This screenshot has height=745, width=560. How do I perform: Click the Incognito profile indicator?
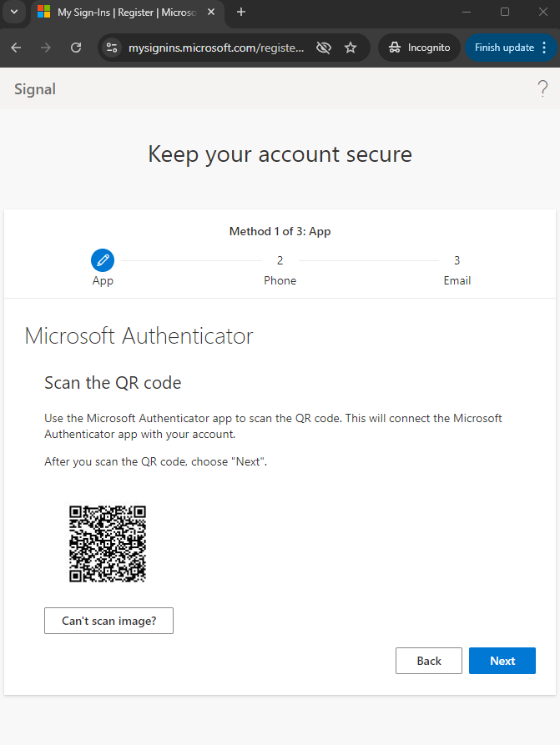point(420,48)
